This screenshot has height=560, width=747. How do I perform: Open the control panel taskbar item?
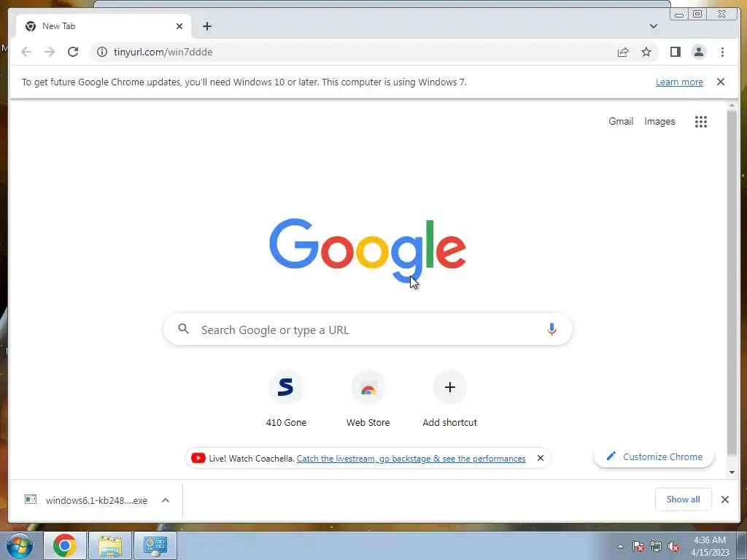(x=155, y=545)
